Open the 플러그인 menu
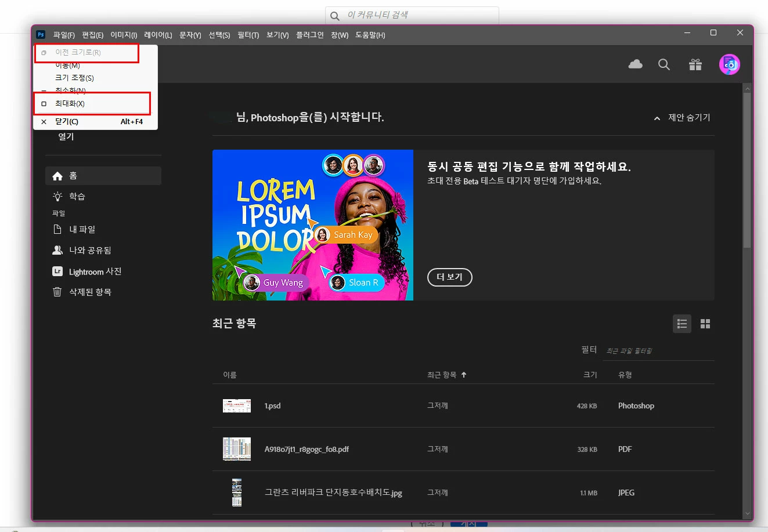 pyautogui.click(x=310, y=35)
